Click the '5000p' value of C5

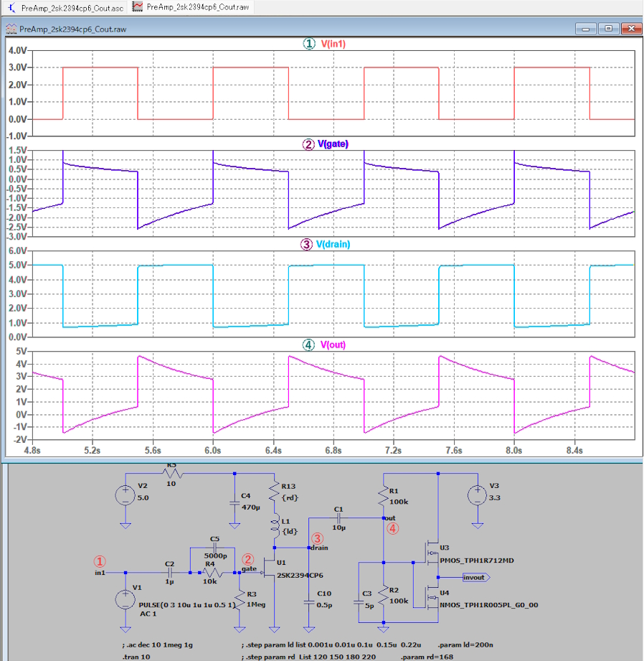[x=216, y=556]
